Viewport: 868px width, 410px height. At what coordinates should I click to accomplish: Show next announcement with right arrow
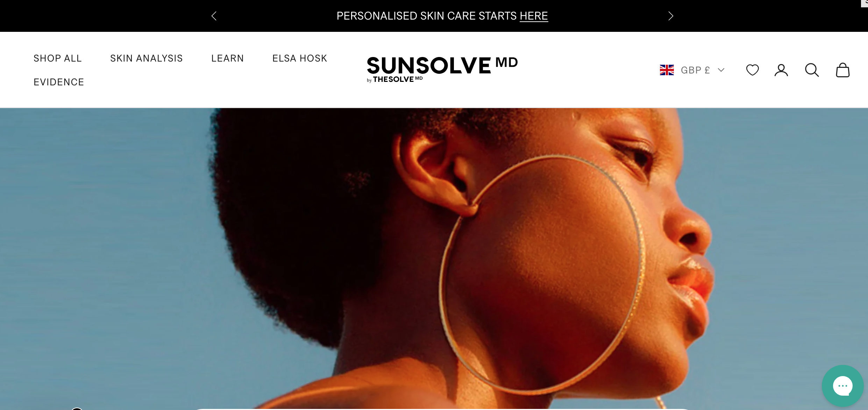(x=670, y=16)
